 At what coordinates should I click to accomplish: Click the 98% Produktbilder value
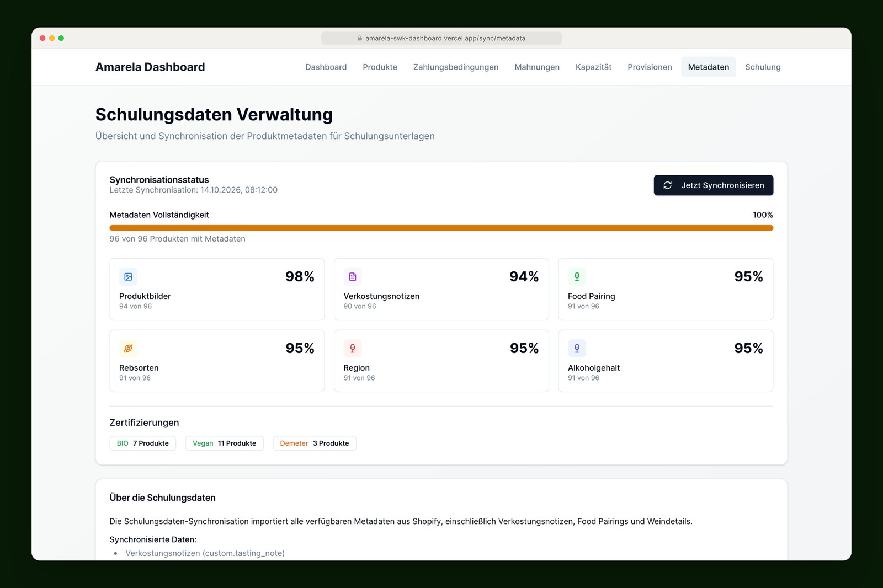pyautogui.click(x=300, y=277)
